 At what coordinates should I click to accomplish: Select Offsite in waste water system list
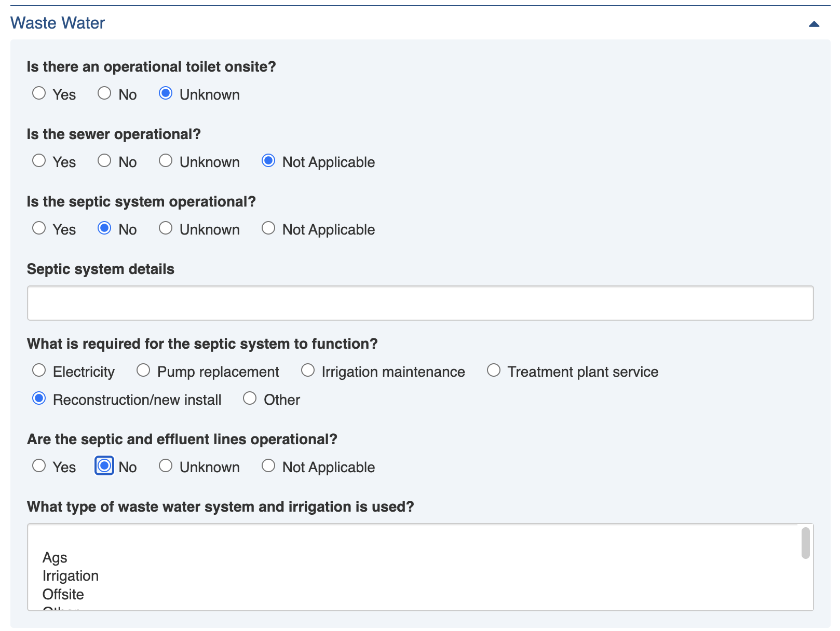63,594
